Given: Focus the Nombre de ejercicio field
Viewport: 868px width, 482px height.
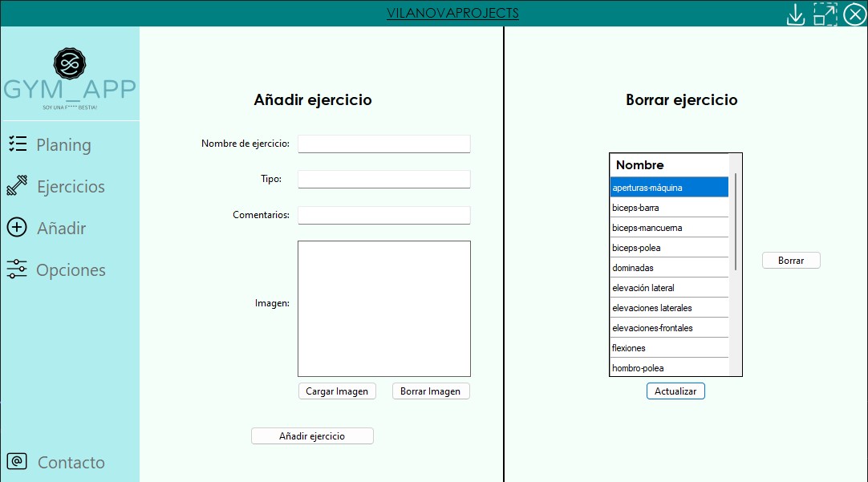Looking at the screenshot, I should pyautogui.click(x=384, y=144).
